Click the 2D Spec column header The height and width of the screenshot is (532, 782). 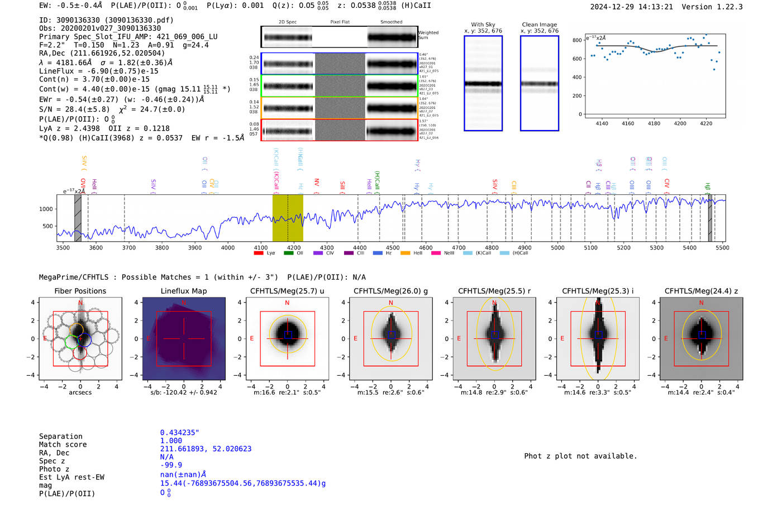[288, 22]
